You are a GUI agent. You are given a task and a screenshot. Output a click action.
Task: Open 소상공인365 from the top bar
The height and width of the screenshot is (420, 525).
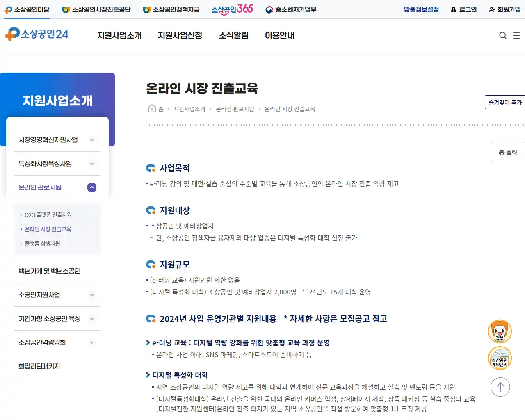(x=232, y=9)
